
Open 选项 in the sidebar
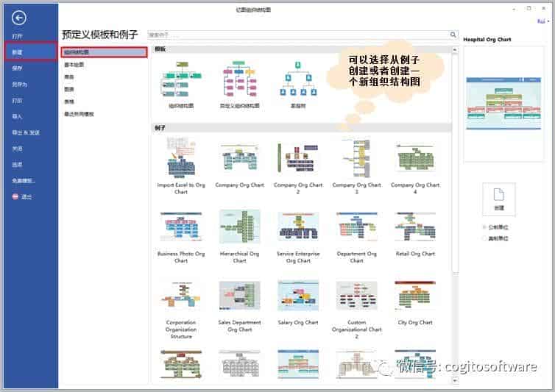point(17,165)
